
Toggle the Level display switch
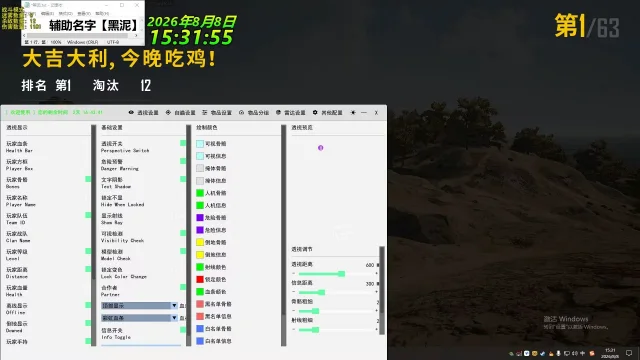pyautogui.click(x=88, y=251)
